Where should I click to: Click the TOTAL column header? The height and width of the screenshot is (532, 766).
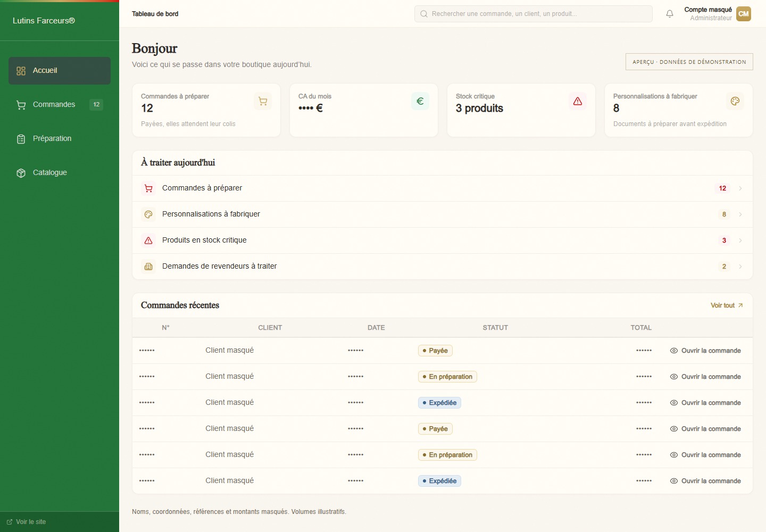pyautogui.click(x=641, y=328)
